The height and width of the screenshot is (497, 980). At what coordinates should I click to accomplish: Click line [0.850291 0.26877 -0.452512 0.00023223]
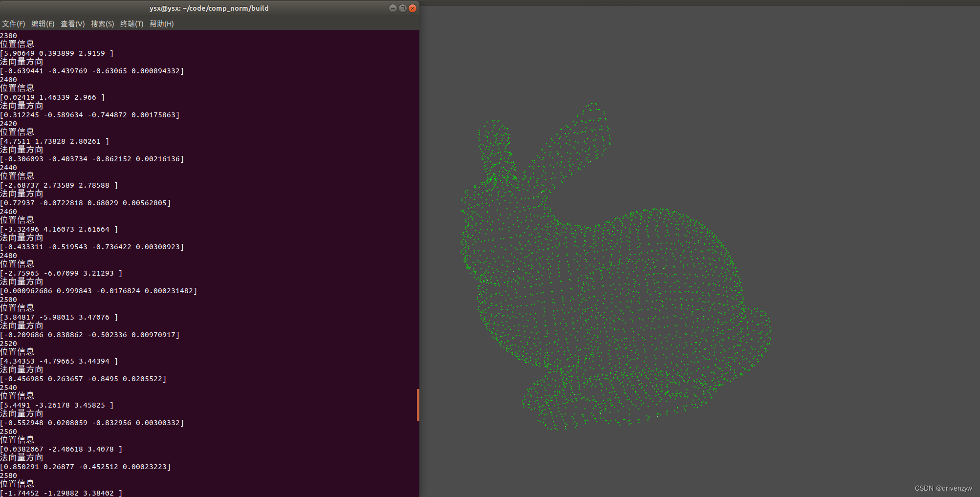86,467
